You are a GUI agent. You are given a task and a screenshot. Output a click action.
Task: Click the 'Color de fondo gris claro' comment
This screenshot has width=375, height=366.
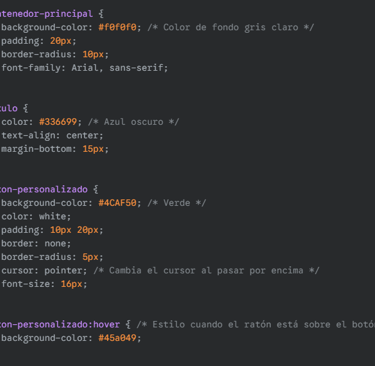point(231,27)
